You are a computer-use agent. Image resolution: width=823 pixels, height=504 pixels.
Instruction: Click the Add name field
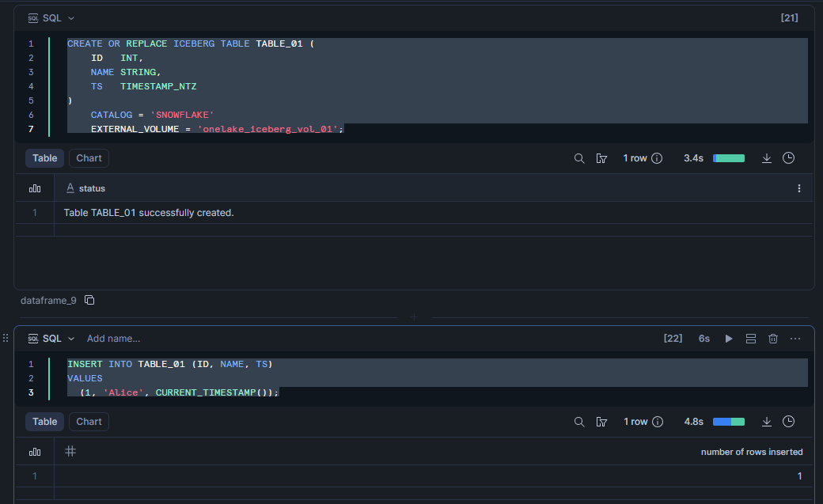coord(113,339)
